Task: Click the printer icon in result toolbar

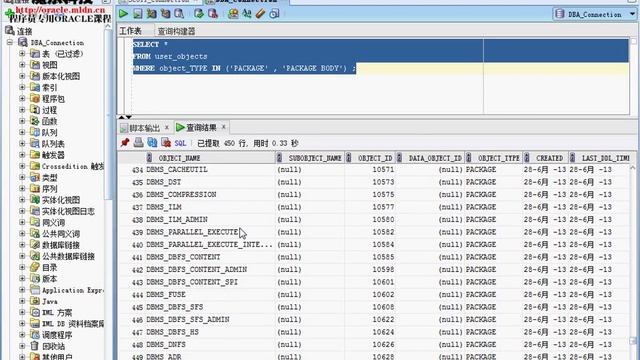Action: tap(138, 142)
